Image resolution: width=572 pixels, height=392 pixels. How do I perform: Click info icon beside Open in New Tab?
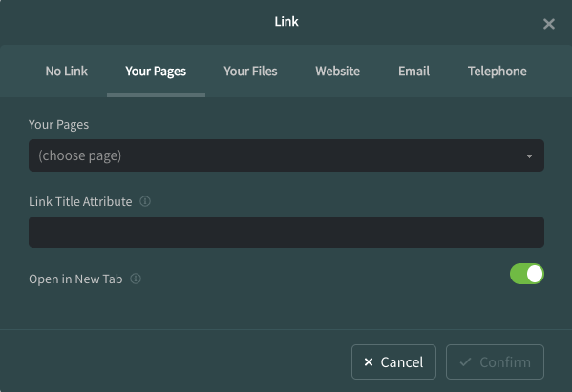[x=136, y=279]
